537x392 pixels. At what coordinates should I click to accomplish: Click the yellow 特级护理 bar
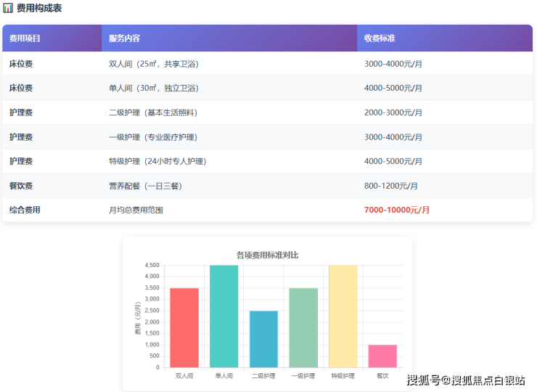tap(343, 316)
